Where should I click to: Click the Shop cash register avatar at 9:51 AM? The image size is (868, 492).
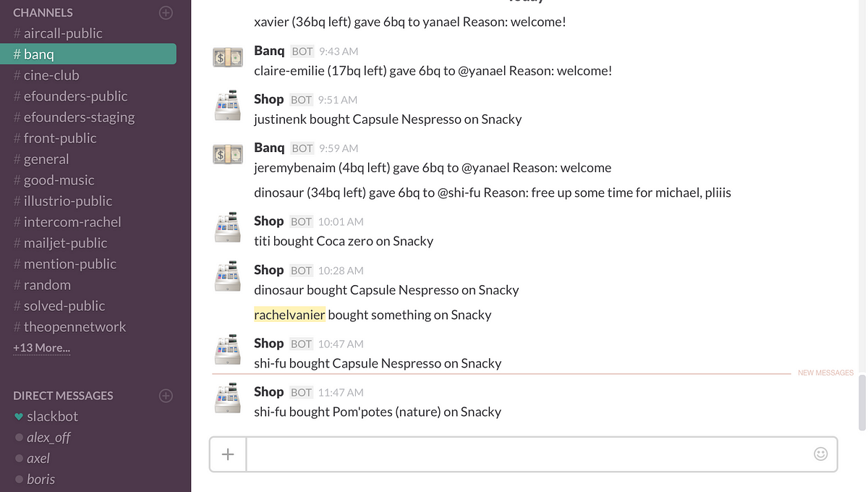tap(228, 106)
